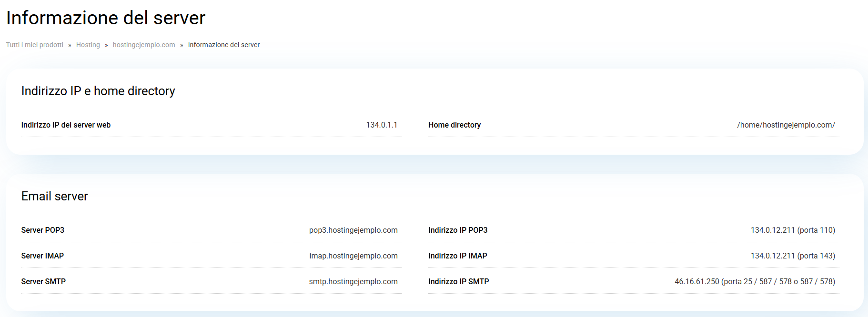Click the web server IP value 134.0.1.1
Viewport: 868px width, 317px height.
(x=381, y=125)
